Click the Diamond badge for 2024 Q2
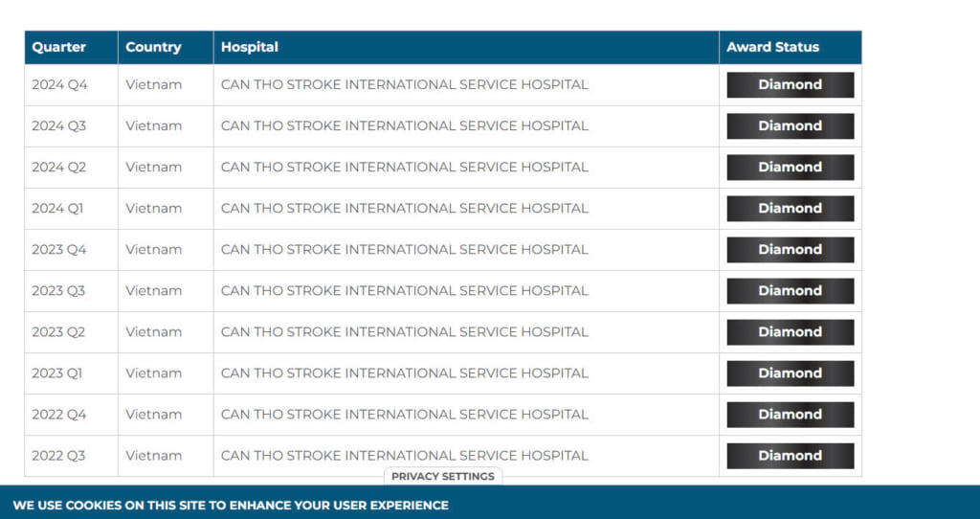 (x=790, y=168)
